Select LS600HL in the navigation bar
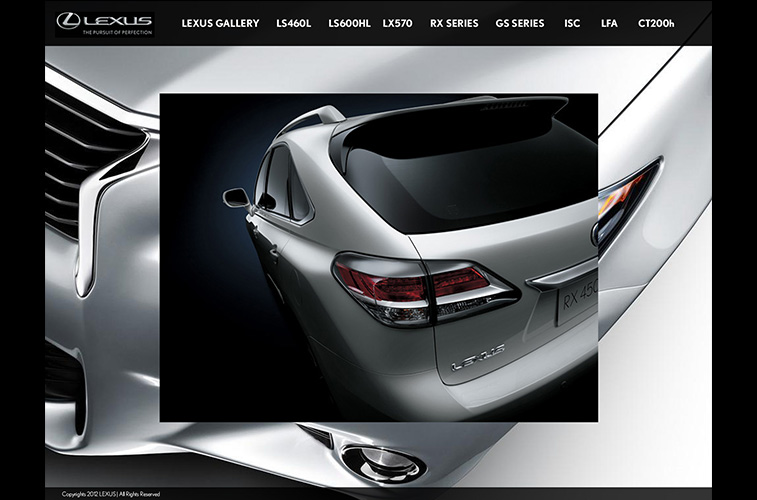The height and width of the screenshot is (500, 757). pyautogui.click(x=350, y=23)
